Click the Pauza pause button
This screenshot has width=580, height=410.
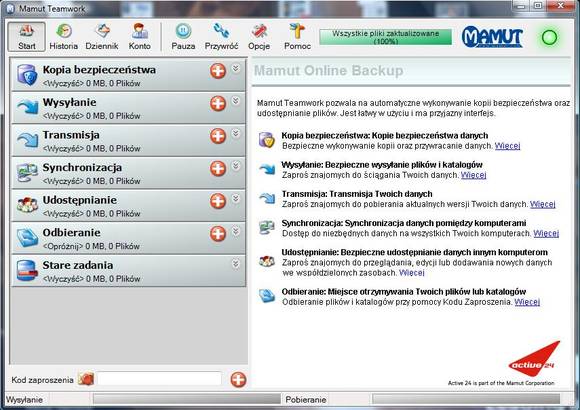[x=183, y=36]
